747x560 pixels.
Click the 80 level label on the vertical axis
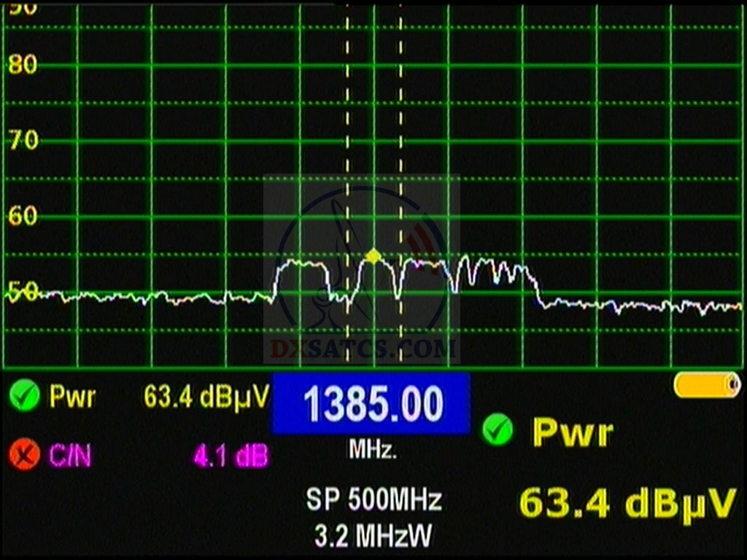22,65
